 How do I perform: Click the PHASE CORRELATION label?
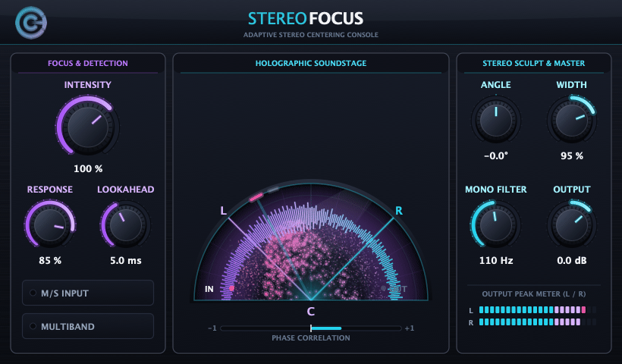pos(311,337)
